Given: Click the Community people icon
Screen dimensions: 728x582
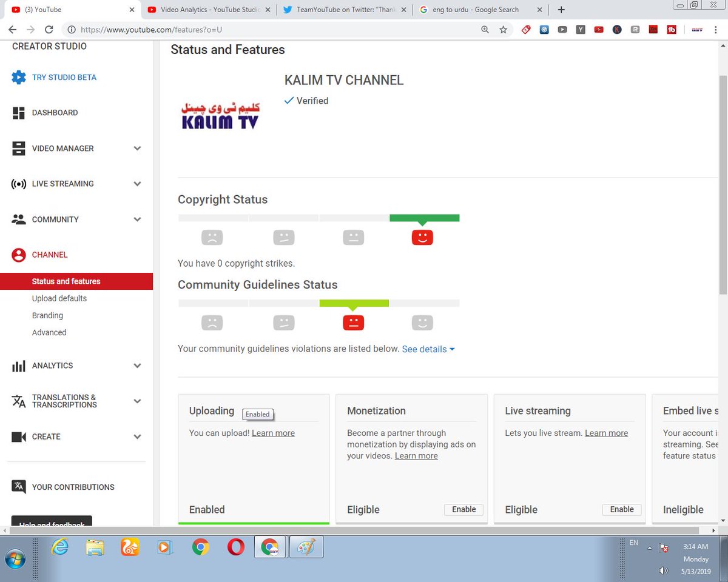Looking at the screenshot, I should [19, 219].
